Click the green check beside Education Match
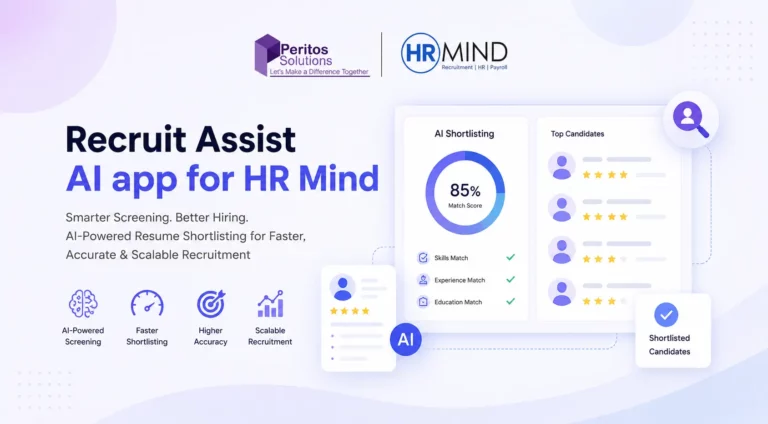 coord(510,301)
